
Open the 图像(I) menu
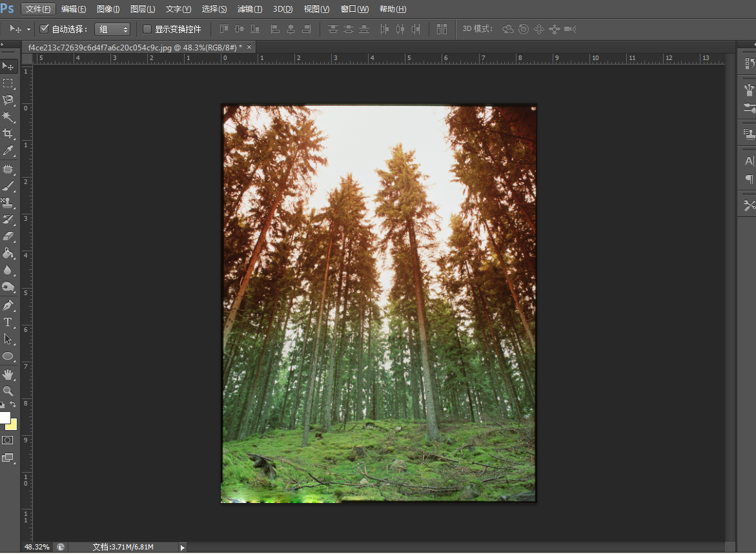108,9
